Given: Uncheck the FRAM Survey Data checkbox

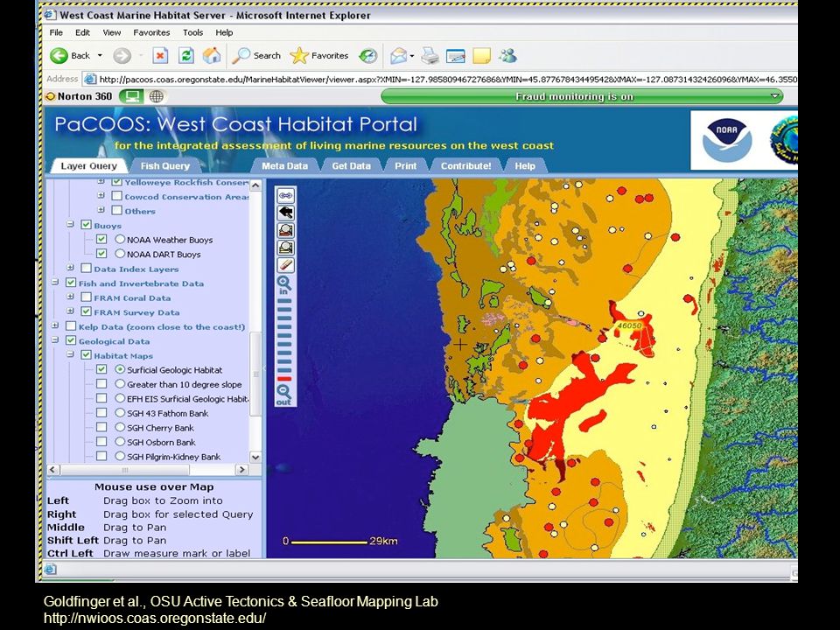Looking at the screenshot, I should tap(87, 311).
